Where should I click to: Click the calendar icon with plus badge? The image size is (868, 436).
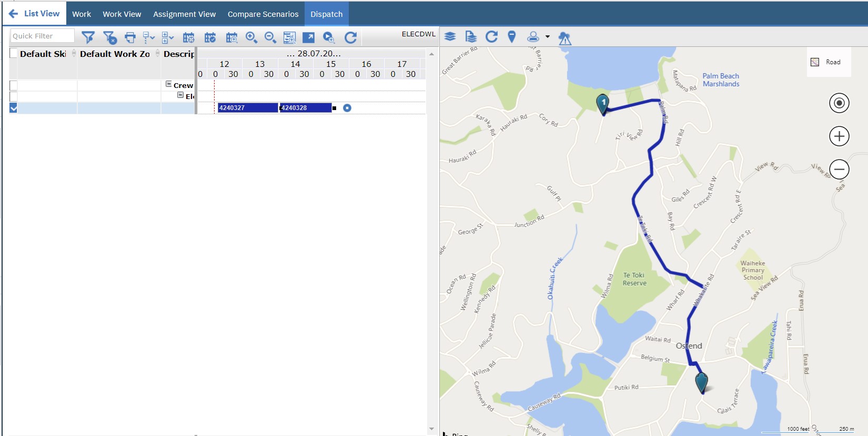pos(188,37)
